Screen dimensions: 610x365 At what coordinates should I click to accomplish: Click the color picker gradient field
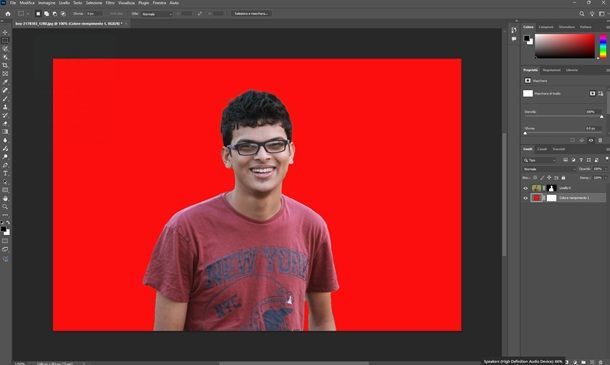(x=565, y=46)
